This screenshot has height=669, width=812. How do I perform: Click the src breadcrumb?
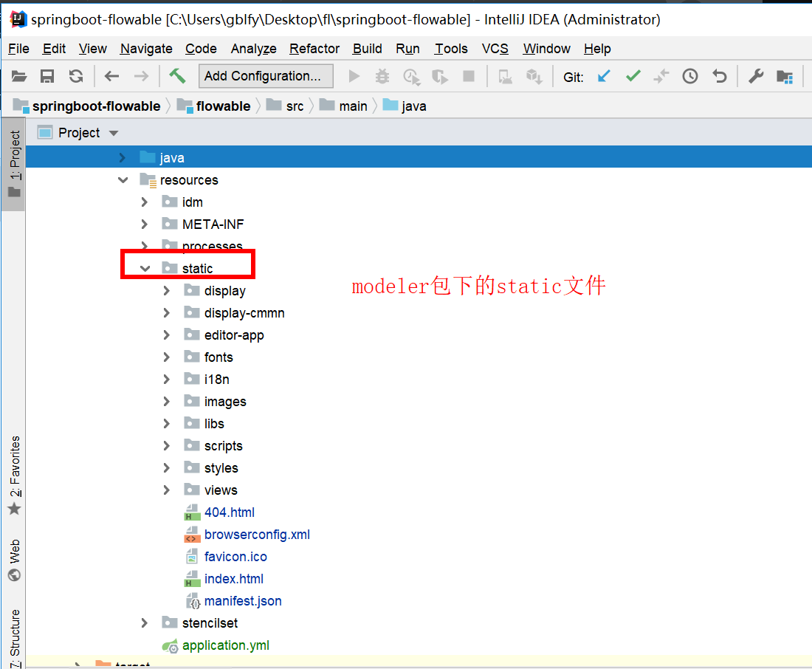tap(295, 106)
